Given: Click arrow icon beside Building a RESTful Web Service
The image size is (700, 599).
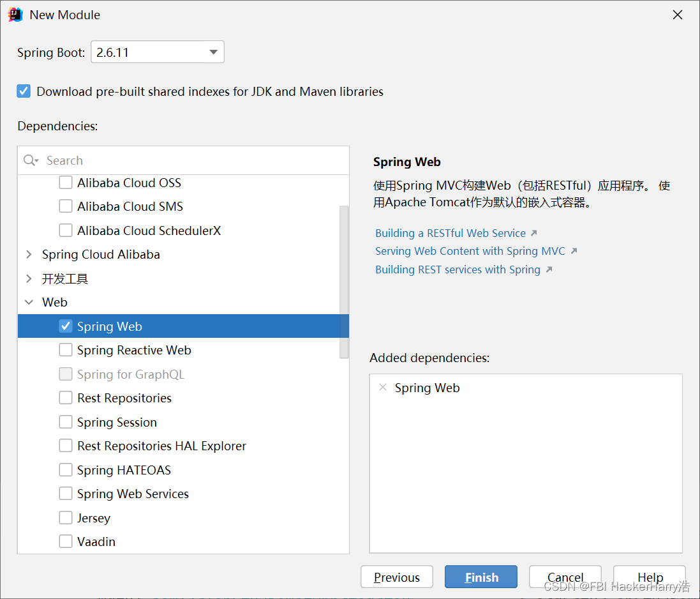Looking at the screenshot, I should point(534,233).
